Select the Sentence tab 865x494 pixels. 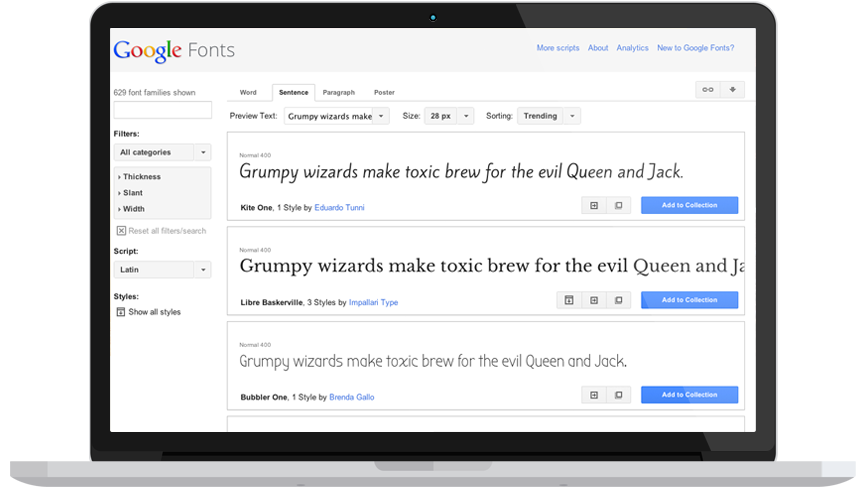tap(293, 92)
